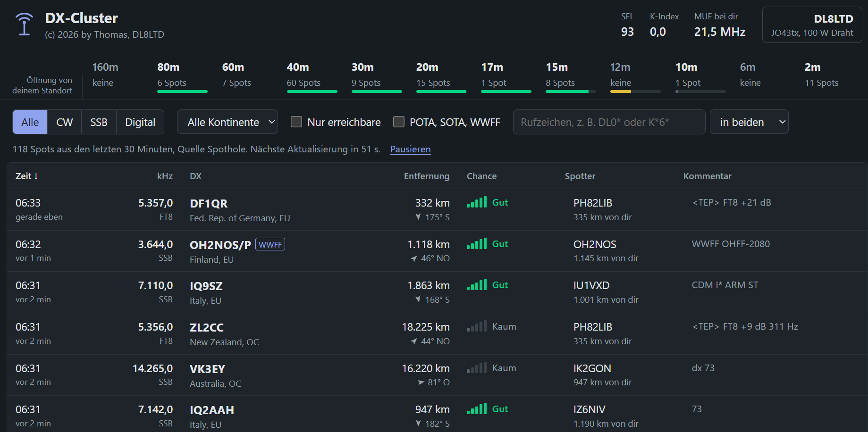
Task: Click the Entfernung column header
Action: tap(427, 176)
